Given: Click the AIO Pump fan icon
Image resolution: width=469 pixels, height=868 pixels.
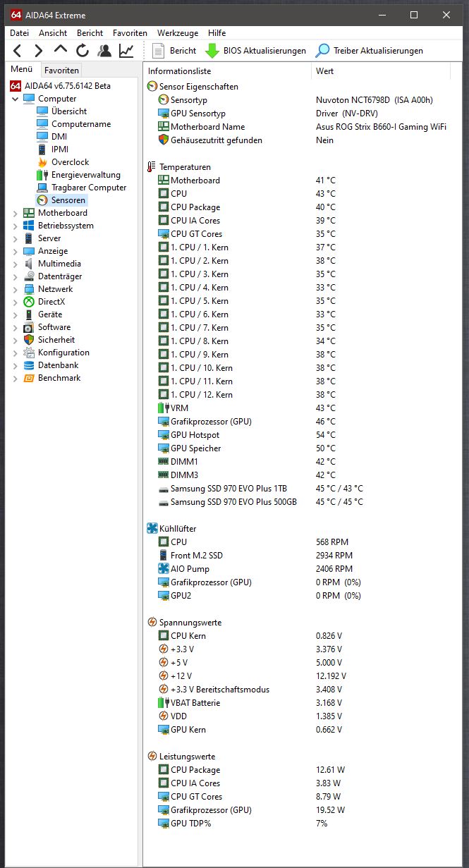Looking at the screenshot, I should coord(164,569).
